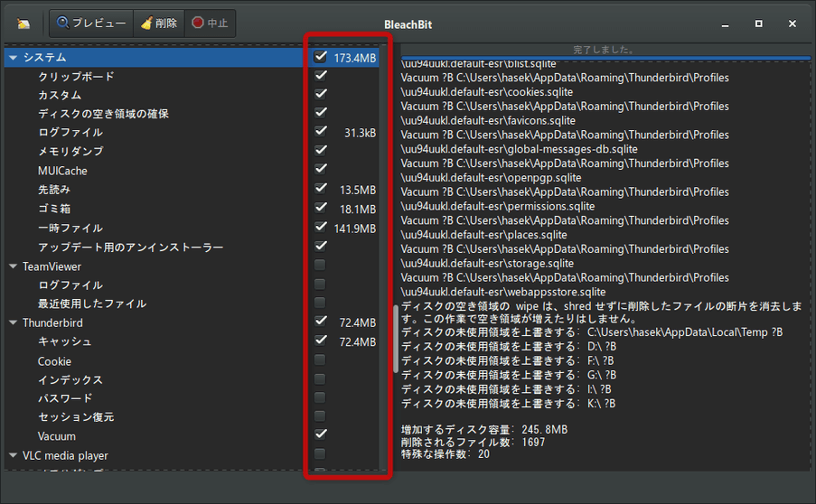Select the 一時ファイル tree item
This screenshot has width=816, height=504.
click(x=70, y=228)
